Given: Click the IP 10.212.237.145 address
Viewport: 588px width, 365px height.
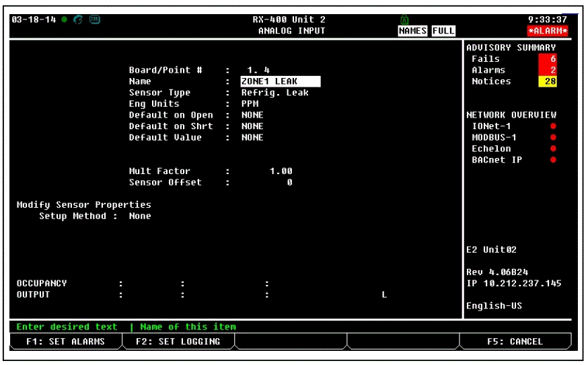Looking at the screenshot, I should (514, 284).
